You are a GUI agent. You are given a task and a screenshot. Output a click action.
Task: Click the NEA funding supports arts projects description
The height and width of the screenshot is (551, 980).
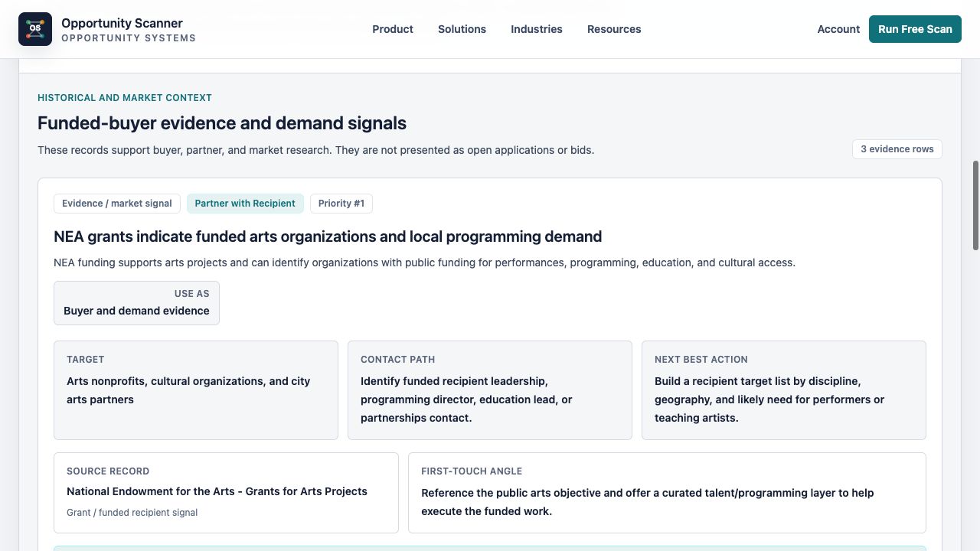424,262
